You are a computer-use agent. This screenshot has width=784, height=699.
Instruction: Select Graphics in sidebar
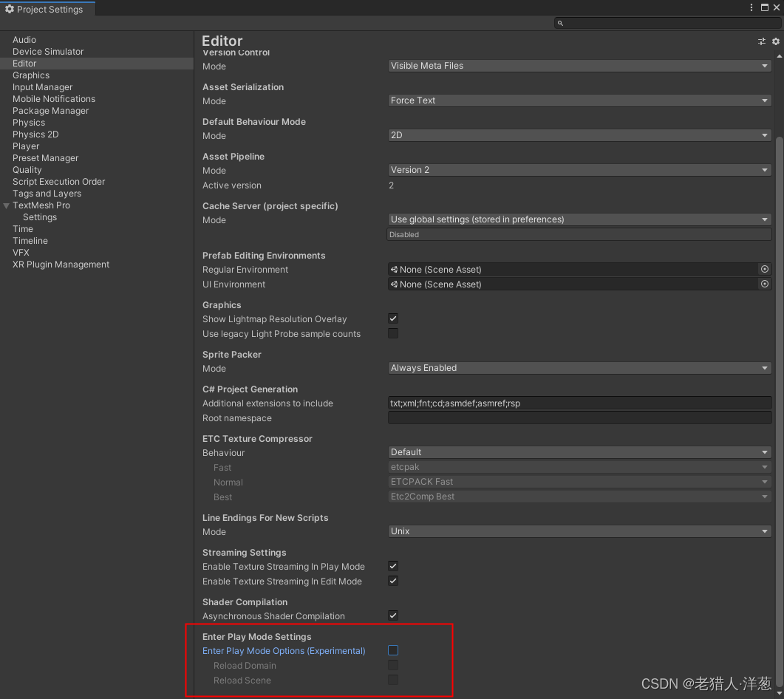tap(31, 75)
